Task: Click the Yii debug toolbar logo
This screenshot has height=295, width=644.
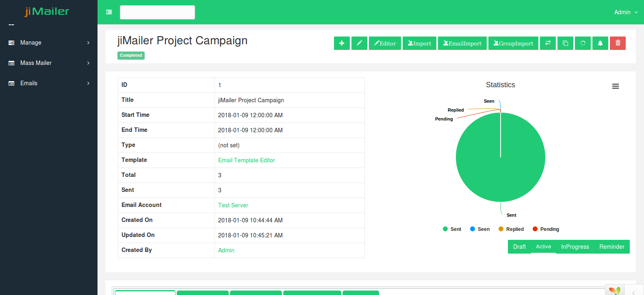Action: (615, 291)
